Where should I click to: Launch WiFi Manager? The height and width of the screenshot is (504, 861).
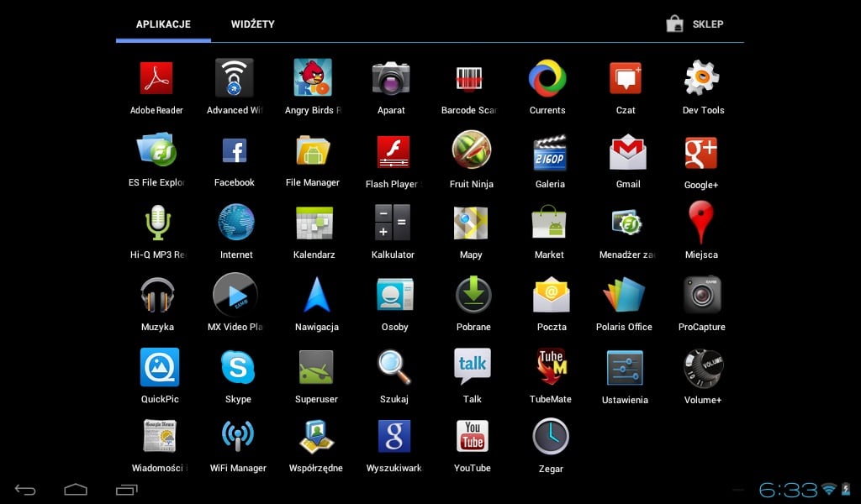click(x=238, y=436)
